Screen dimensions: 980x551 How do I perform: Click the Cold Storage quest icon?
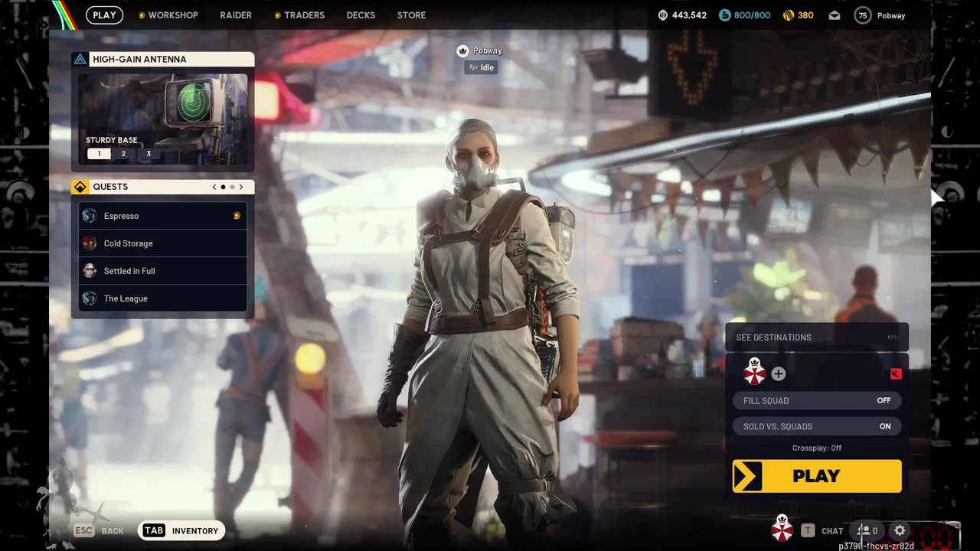90,243
